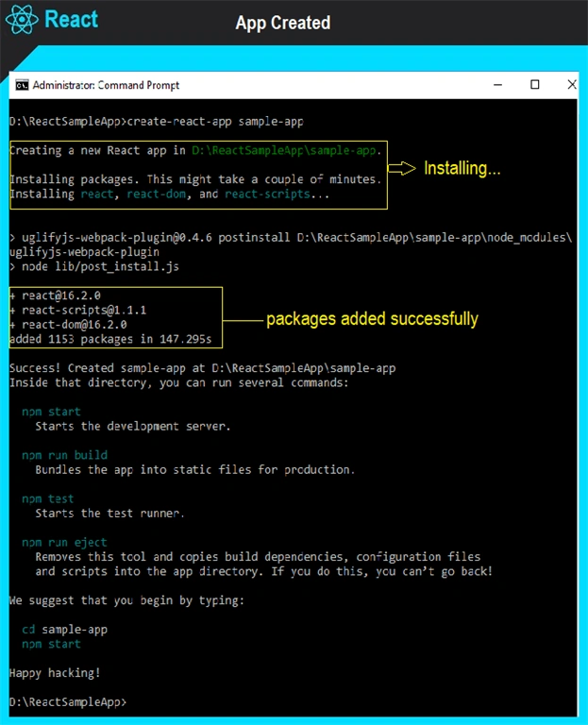Click the suggested command "cd sample-app"
588x725 pixels.
(65, 630)
